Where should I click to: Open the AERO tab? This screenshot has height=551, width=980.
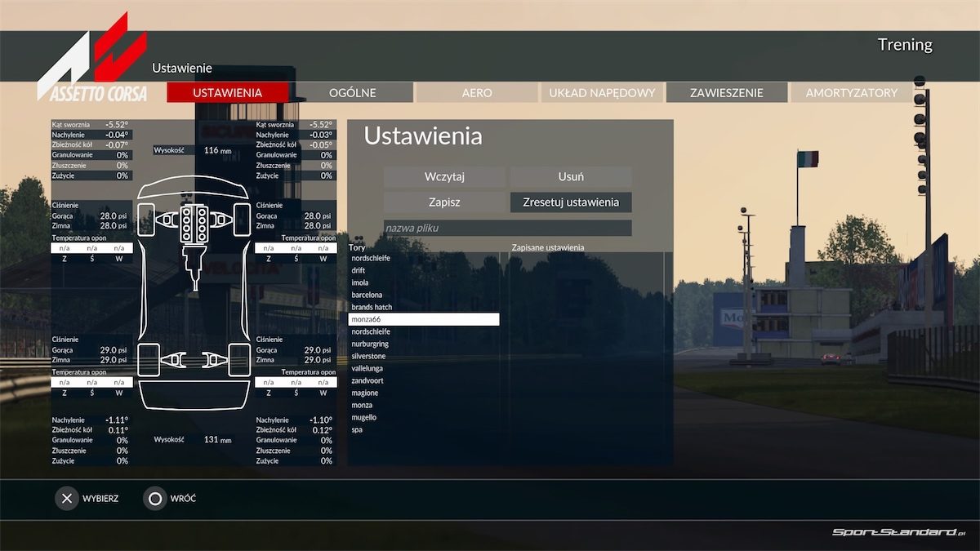tap(477, 92)
